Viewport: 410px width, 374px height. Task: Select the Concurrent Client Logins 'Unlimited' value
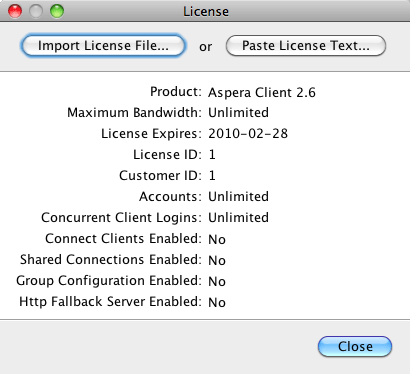[239, 218]
